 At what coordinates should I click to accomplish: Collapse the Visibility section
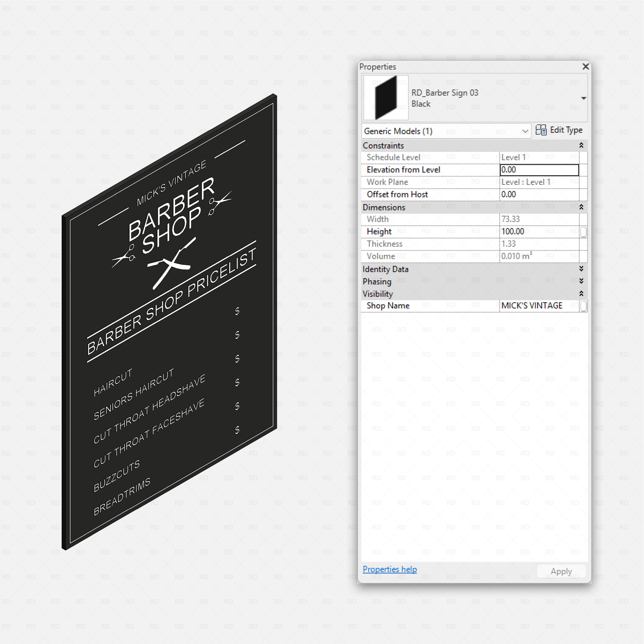tap(582, 294)
